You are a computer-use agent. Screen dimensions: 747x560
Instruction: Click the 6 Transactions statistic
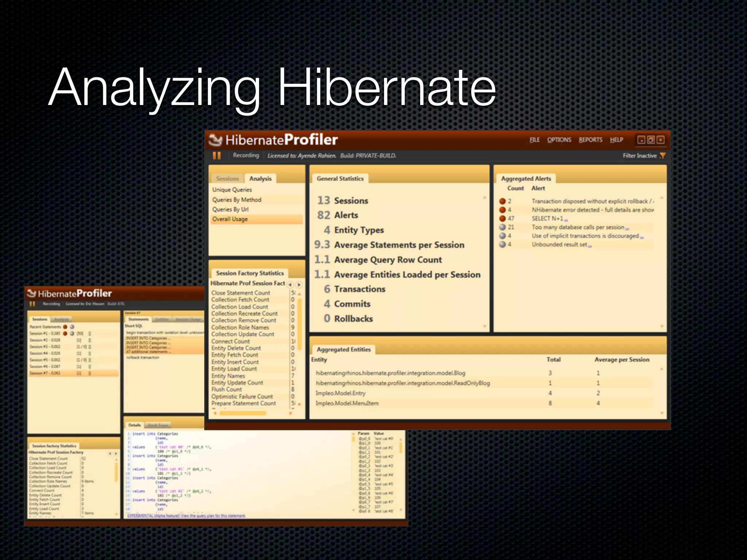[x=355, y=289]
